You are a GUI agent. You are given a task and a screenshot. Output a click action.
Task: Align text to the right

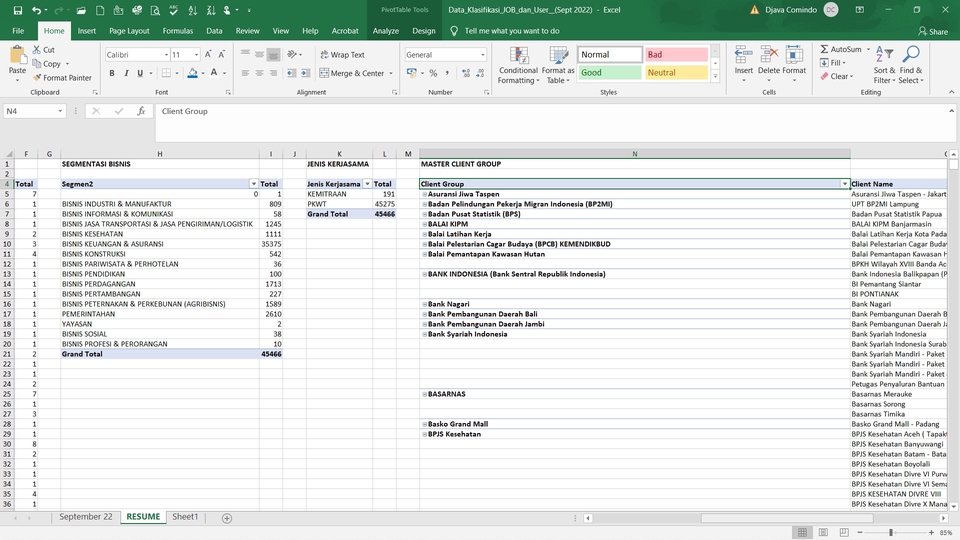pos(273,73)
